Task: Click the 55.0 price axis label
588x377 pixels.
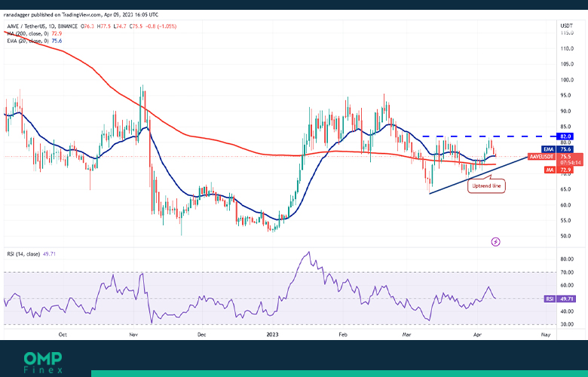Action: (x=567, y=220)
